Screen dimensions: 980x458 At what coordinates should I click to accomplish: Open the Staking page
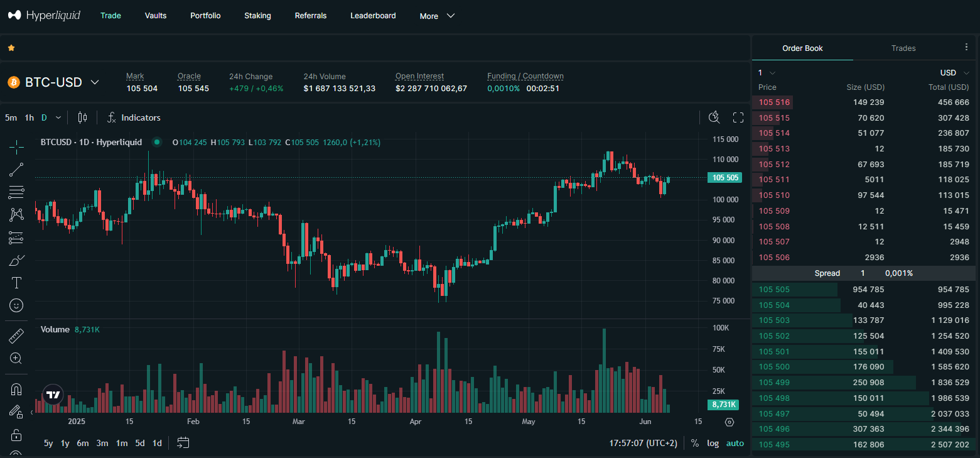coord(257,16)
